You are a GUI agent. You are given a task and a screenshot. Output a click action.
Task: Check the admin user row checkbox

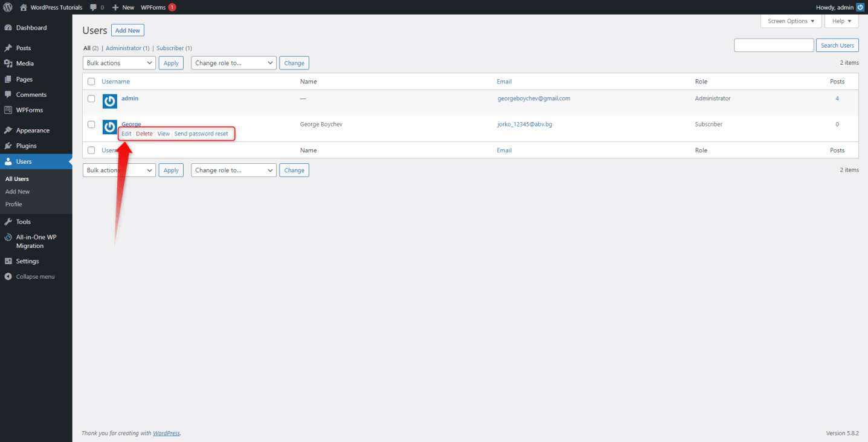pyautogui.click(x=91, y=99)
